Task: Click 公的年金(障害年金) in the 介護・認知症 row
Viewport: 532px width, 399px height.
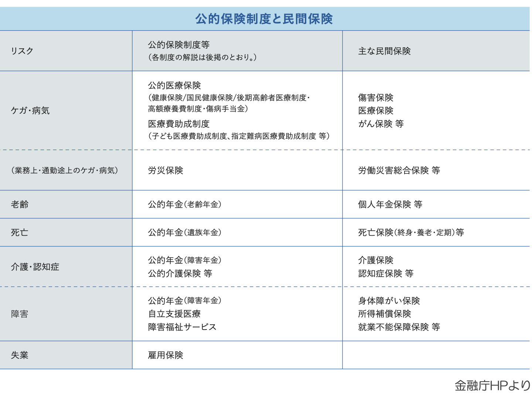Action: [185, 260]
